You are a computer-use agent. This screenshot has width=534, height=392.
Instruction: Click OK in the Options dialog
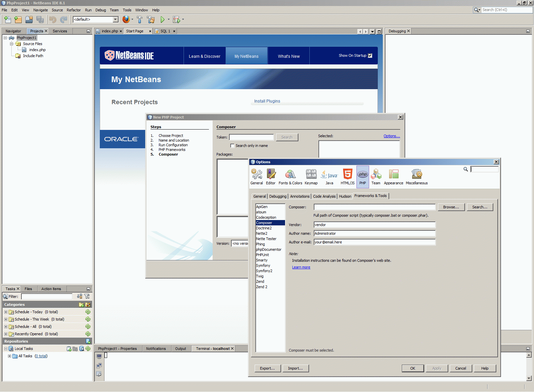coord(413,368)
